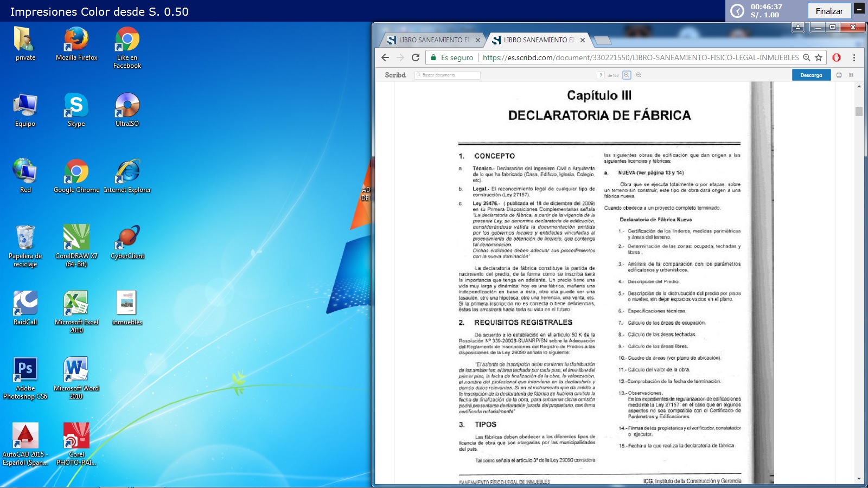
Task: Open a new browser tab
Action: click(x=602, y=40)
